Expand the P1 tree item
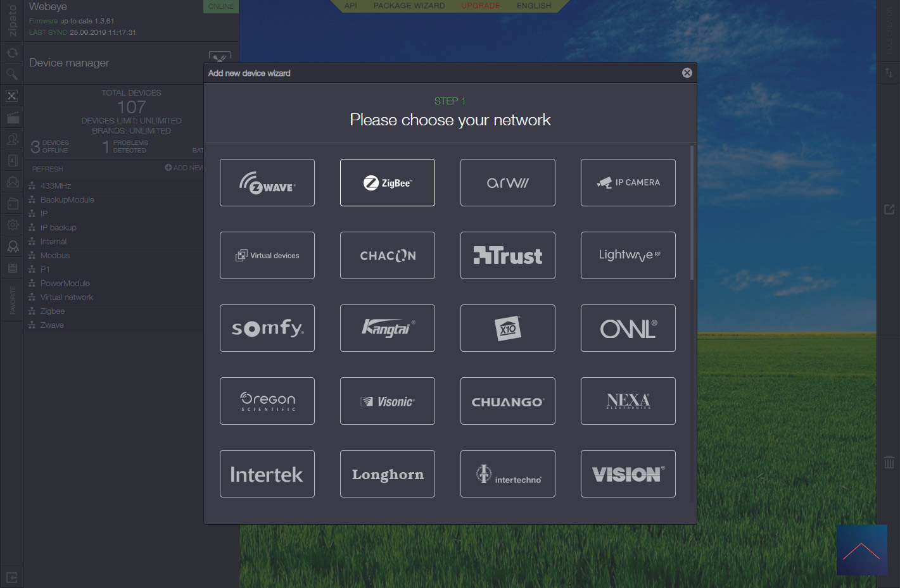The height and width of the screenshot is (588, 900). 45,270
